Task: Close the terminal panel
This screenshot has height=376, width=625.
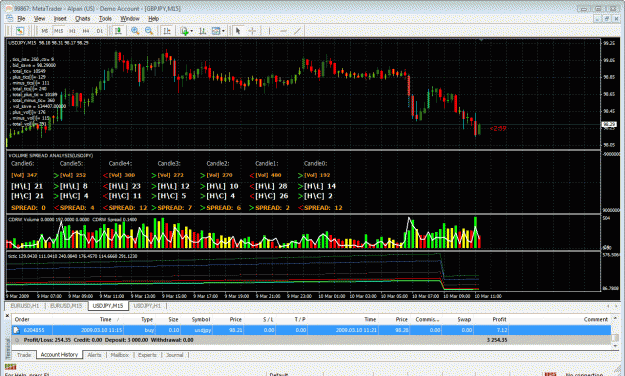Action: pos(7,315)
